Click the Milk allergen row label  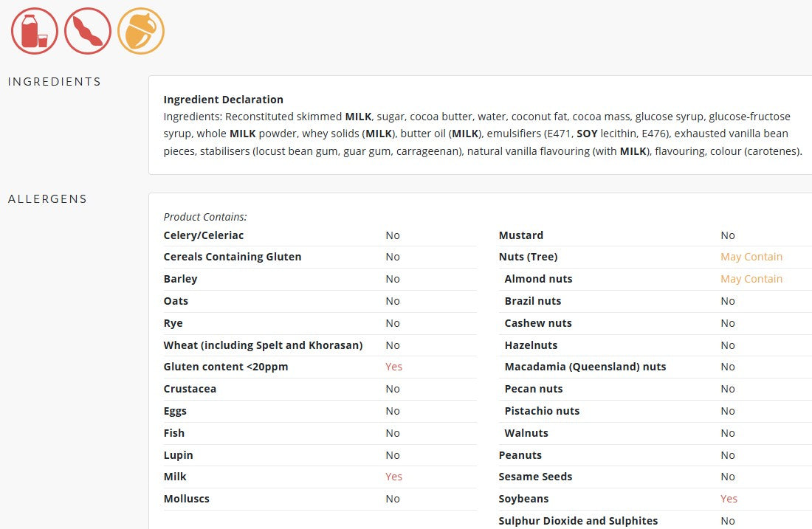coord(175,477)
